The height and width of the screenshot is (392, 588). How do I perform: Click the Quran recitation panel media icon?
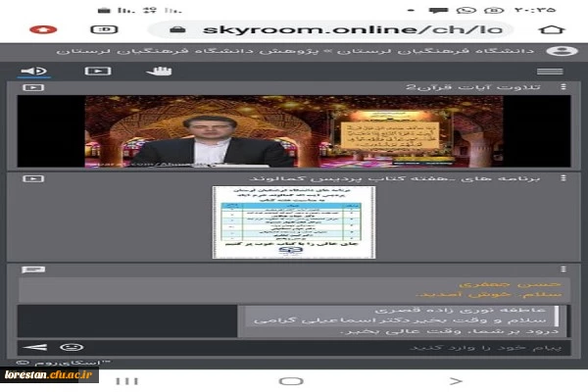33,88
